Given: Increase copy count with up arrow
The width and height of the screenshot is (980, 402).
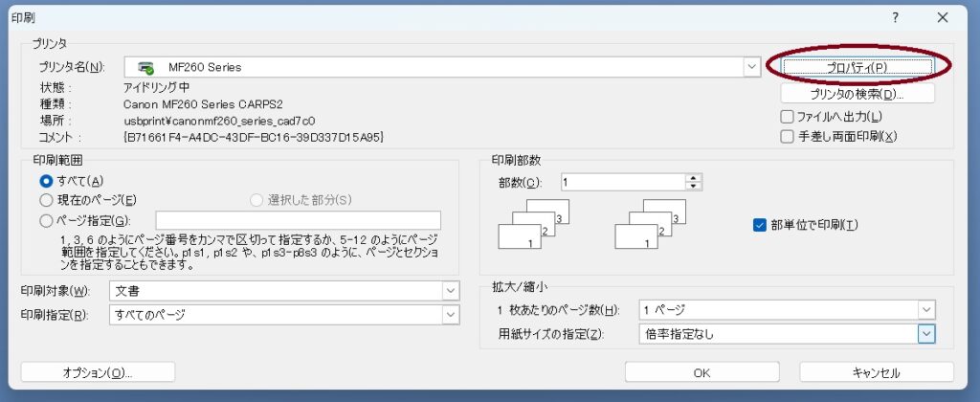Looking at the screenshot, I should [x=694, y=177].
